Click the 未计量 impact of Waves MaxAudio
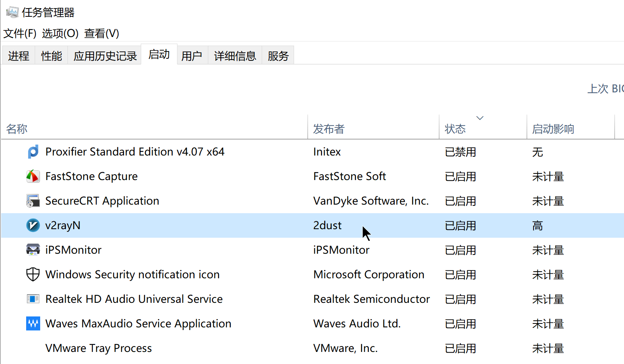The width and height of the screenshot is (624, 364). point(548,324)
